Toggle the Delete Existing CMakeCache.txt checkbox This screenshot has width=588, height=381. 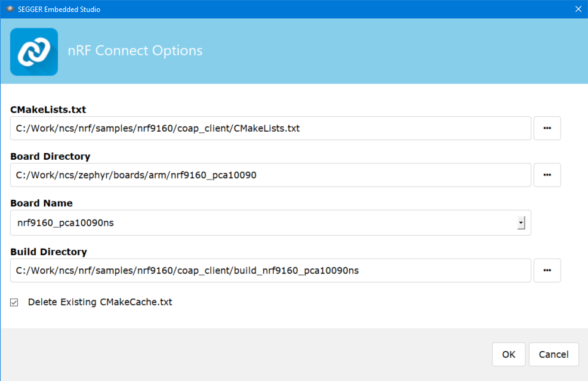[14, 302]
